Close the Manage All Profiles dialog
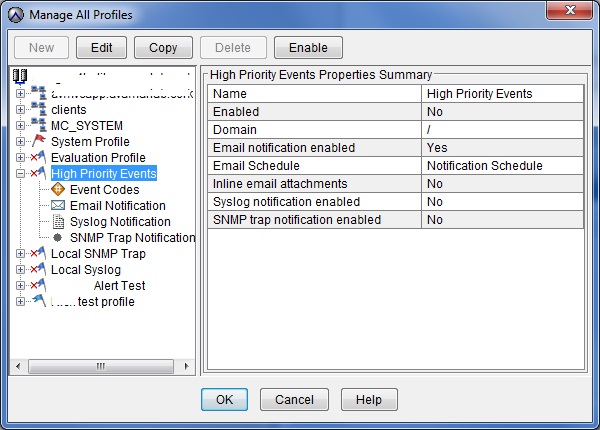Image resolution: width=600 pixels, height=430 pixels. pyautogui.click(x=570, y=10)
